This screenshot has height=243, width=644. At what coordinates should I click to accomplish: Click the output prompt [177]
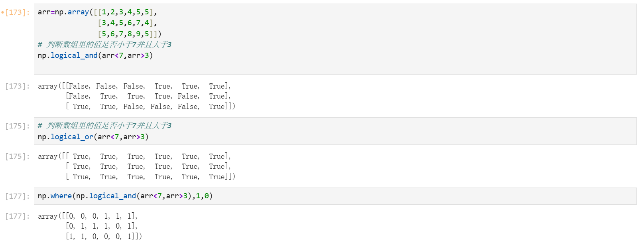coord(18,216)
